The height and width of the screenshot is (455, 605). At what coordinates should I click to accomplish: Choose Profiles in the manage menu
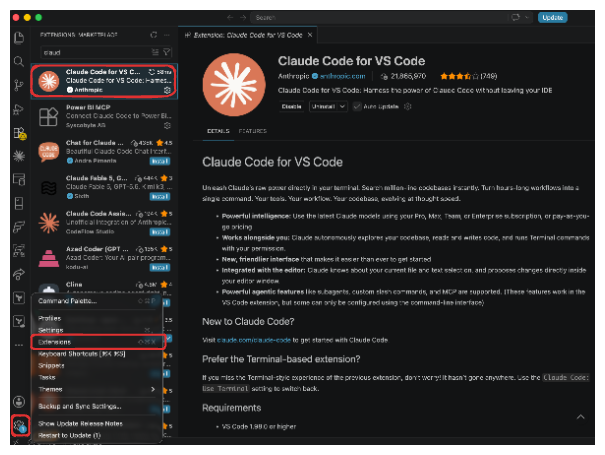pos(97,318)
